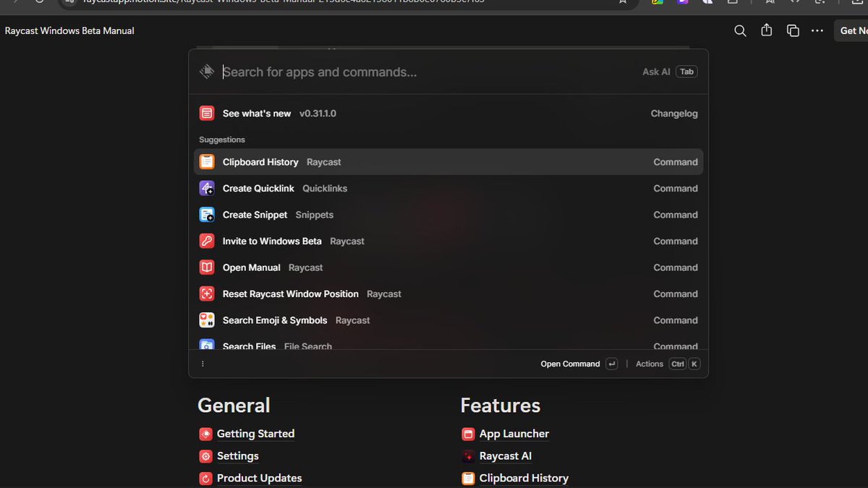Click Raycast Windows Beta Manual page title

click(69, 30)
